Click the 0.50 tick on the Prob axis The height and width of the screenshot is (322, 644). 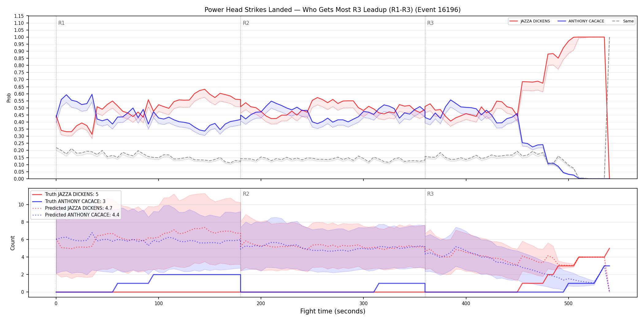[x=19, y=108]
